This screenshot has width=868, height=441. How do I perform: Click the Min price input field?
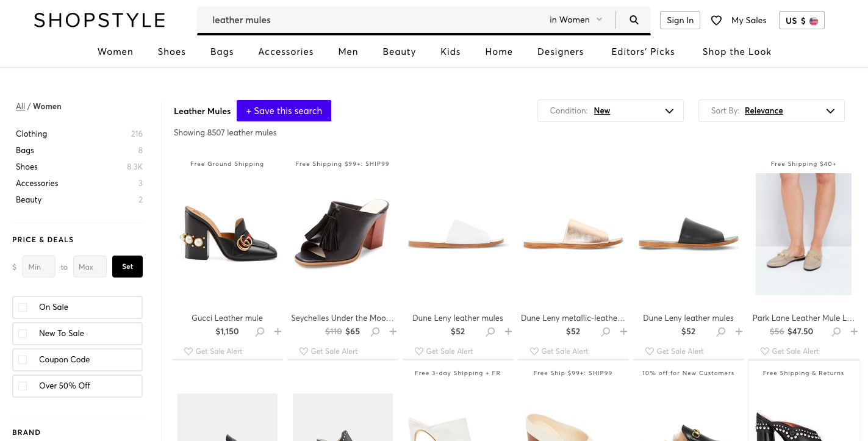coord(38,267)
